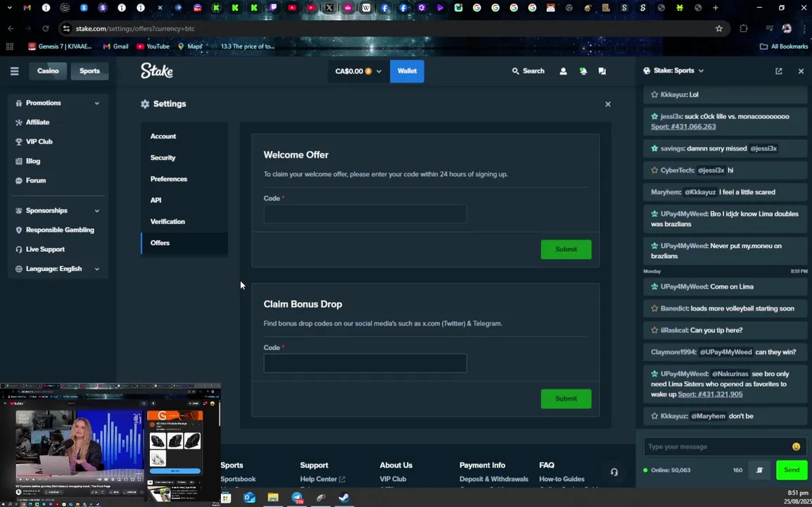Open the browser tab search dropdown
The image size is (812, 507).
(x=9, y=8)
